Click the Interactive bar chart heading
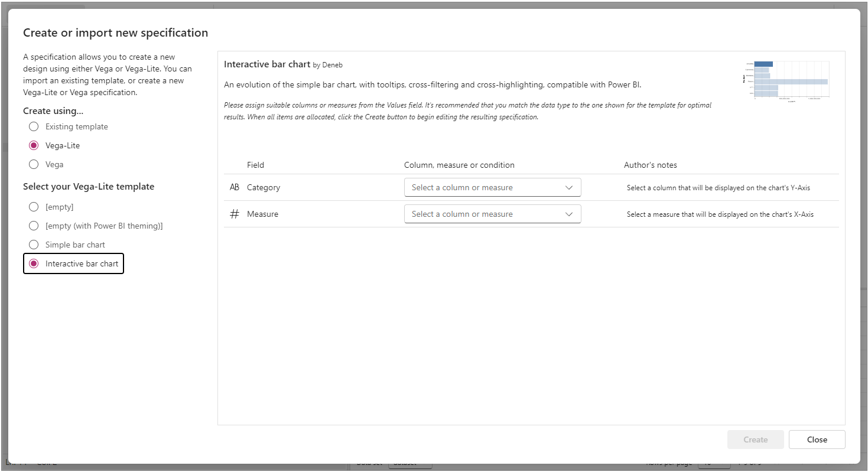868x472 pixels. [x=267, y=64]
